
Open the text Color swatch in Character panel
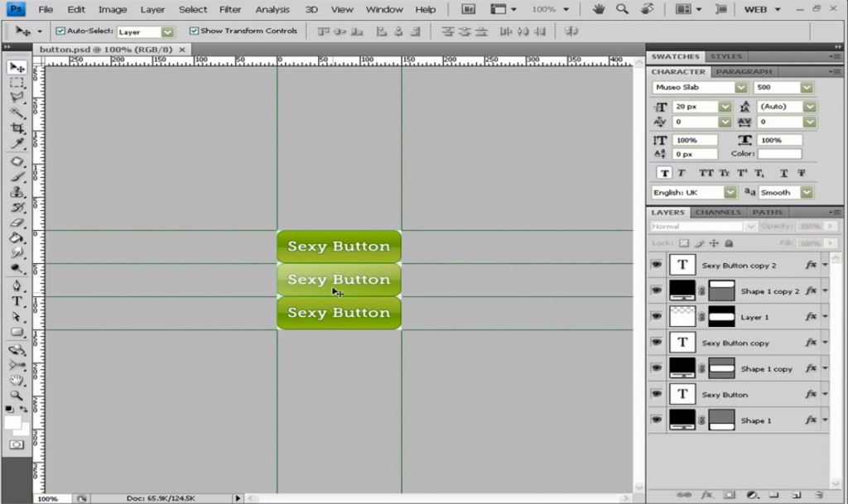click(778, 154)
